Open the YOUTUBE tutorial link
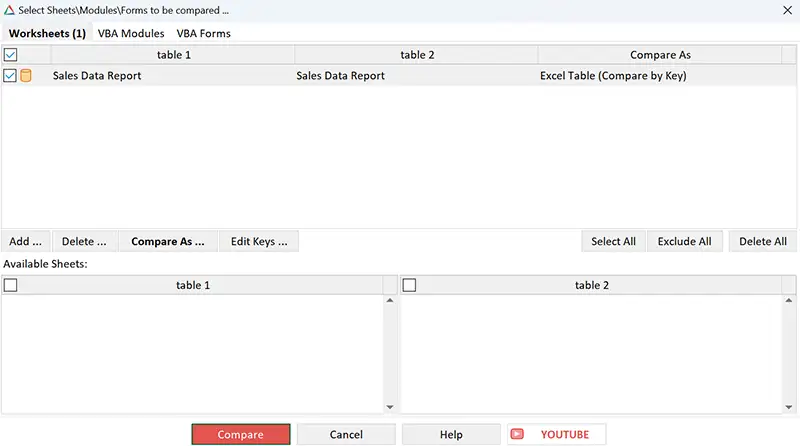 (557, 434)
